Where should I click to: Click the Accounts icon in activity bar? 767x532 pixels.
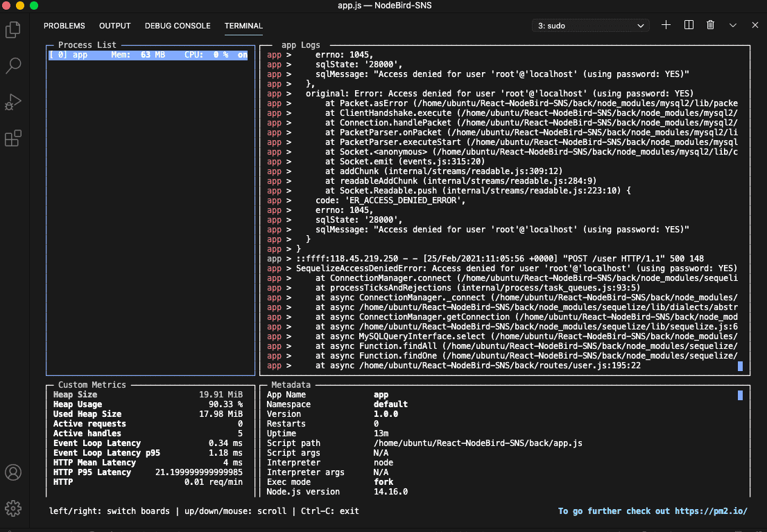[x=12, y=472]
